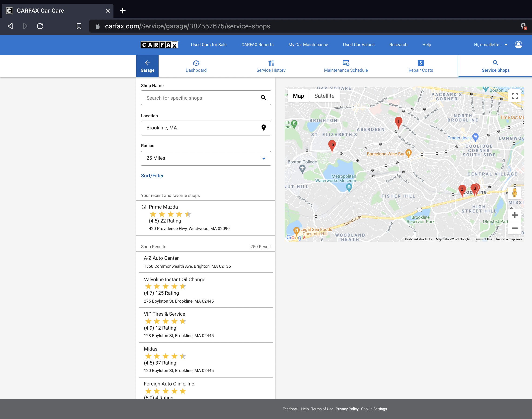Click the Metropolitan Waterworks Museum pin
Viewport: 532px width, 419px height.
point(349,188)
